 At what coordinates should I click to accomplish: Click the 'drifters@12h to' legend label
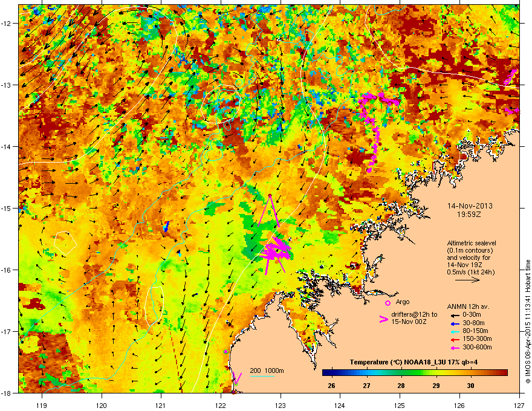[x=414, y=315]
